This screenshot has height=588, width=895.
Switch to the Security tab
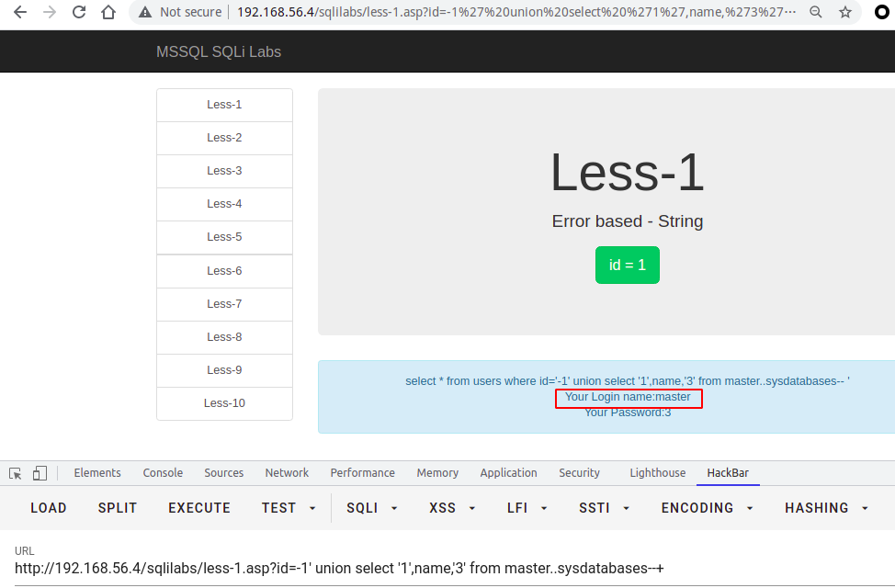pyautogui.click(x=579, y=473)
